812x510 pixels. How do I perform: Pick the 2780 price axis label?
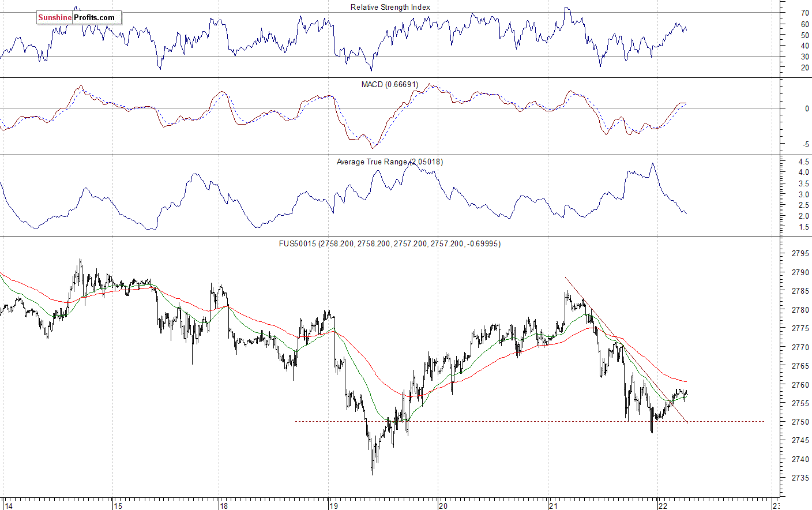coord(800,310)
